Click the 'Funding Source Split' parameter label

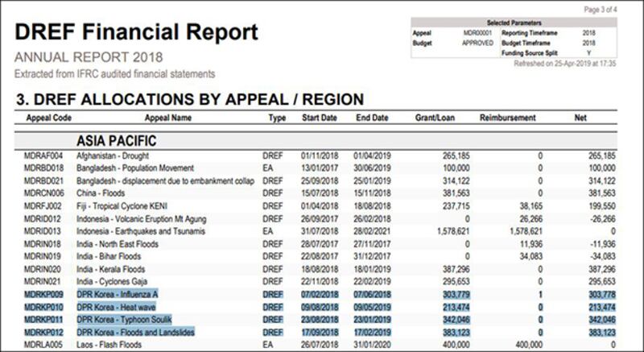530,53
